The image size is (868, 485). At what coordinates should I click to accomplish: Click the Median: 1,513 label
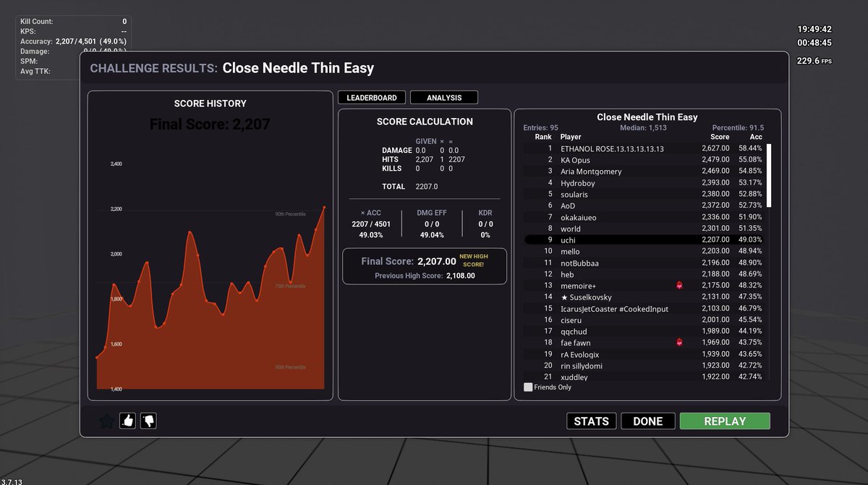coord(643,127)
